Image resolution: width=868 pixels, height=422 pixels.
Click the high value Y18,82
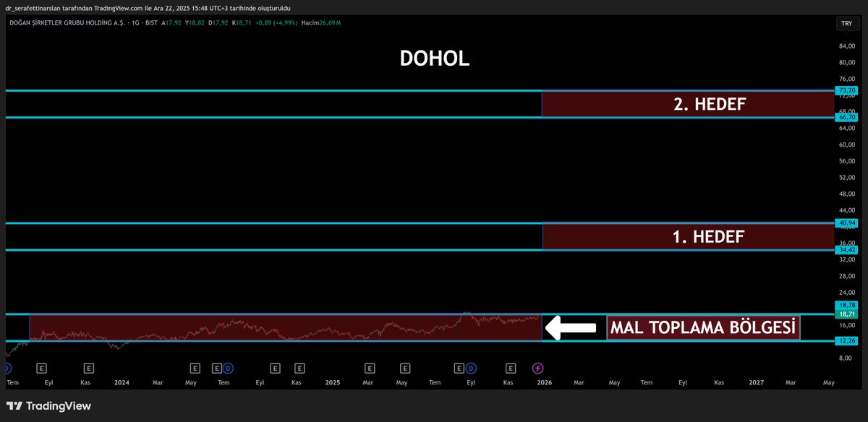coord(195,23)
